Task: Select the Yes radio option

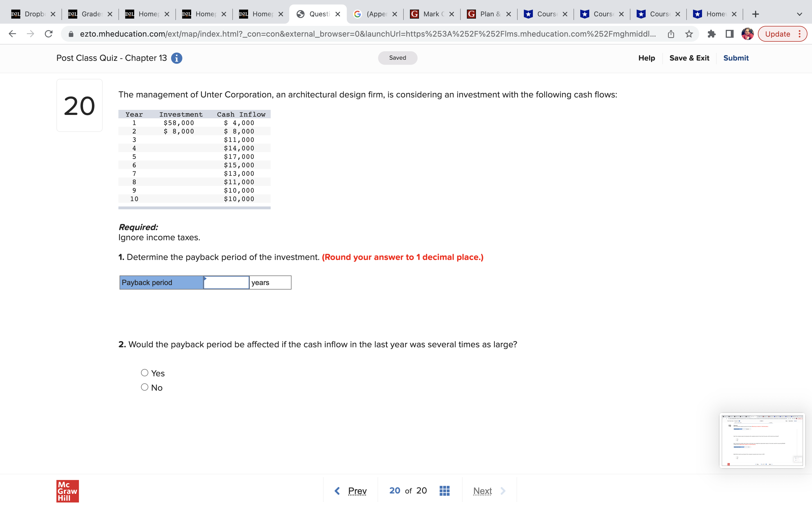Action: [x=145, y=373]
